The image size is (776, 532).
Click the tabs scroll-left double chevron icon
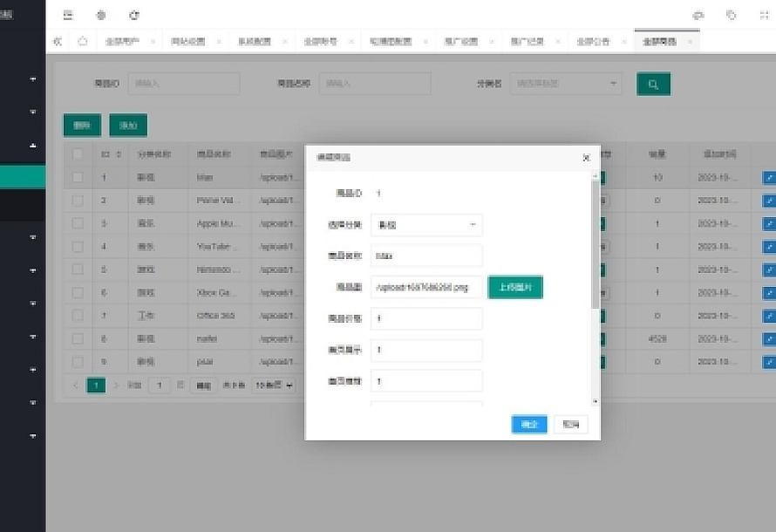coord(58,41)
